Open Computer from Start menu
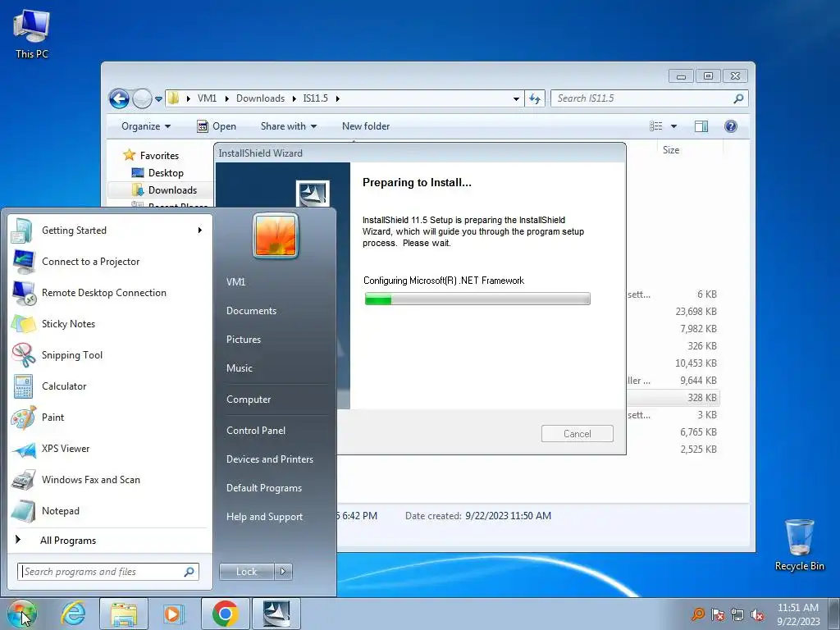840x630 pixels. click(x=249, y=399)
